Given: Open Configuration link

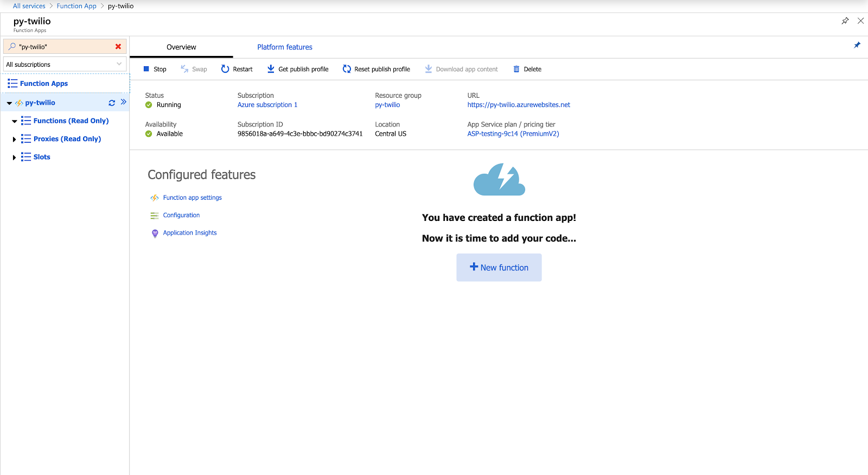Looking at the screenshot, I should 181,215.
